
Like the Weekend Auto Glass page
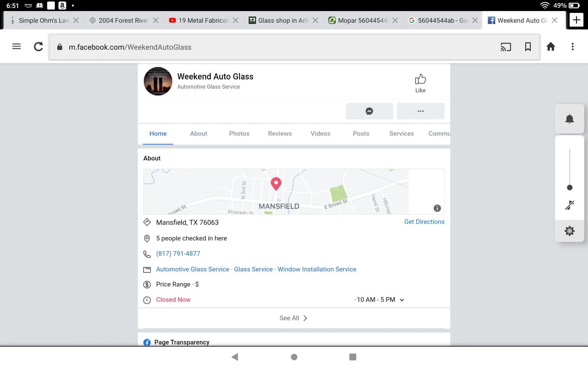(x=420, y=84)
